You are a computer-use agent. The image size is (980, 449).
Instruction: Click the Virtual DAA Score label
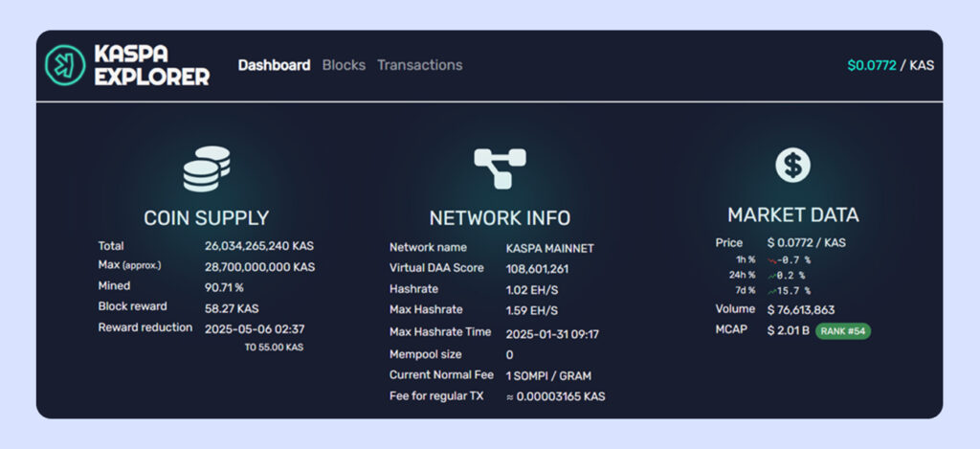(x=436, y=268)
